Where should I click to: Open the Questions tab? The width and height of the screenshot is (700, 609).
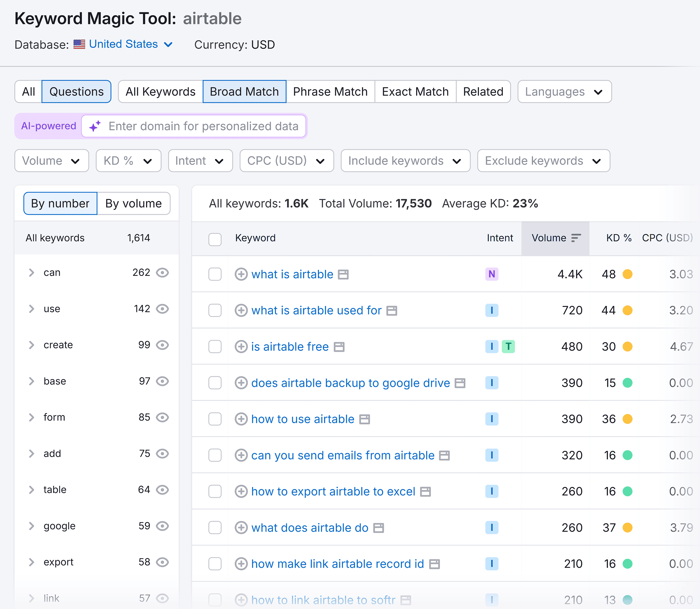tap(76, 91)
